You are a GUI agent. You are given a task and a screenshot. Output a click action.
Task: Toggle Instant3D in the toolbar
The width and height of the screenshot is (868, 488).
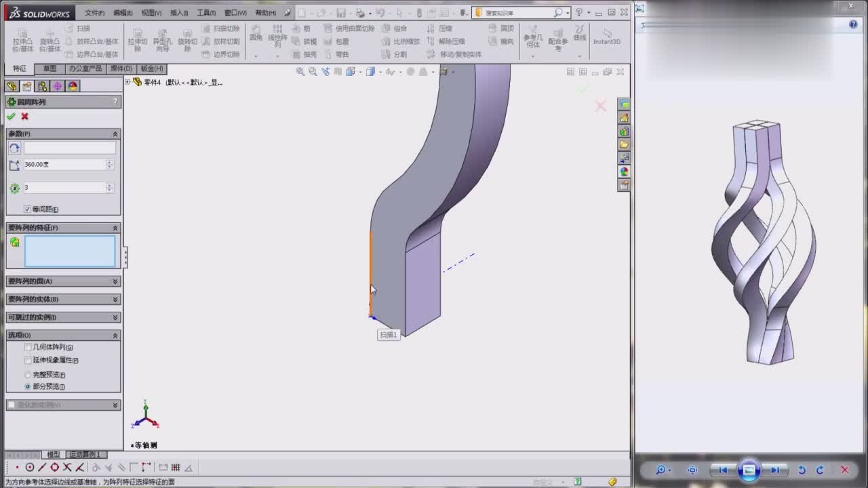click(607, 37)
